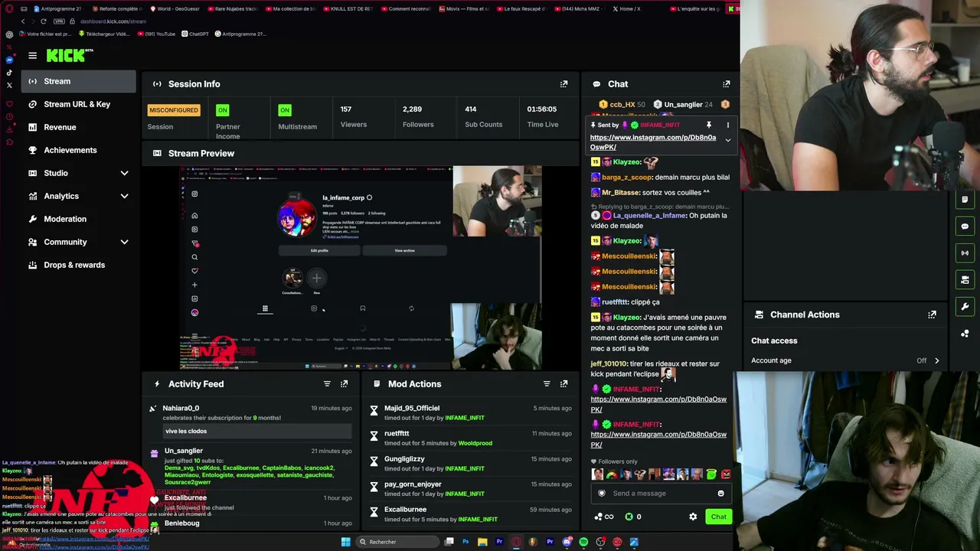Image resolution: width=980 pixels, height=551 pixels.
Task: Open Photoshop from the taskbar
Action: point(465,542)
